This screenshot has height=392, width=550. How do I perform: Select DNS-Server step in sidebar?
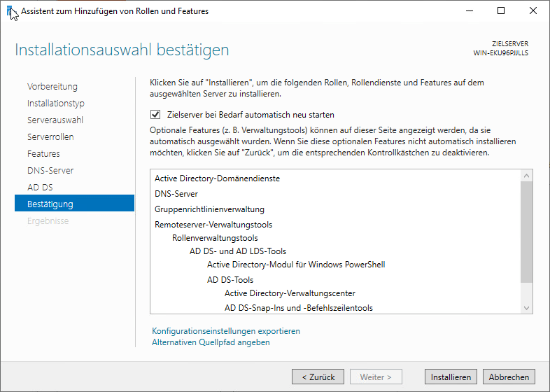[x=50, y=171]
